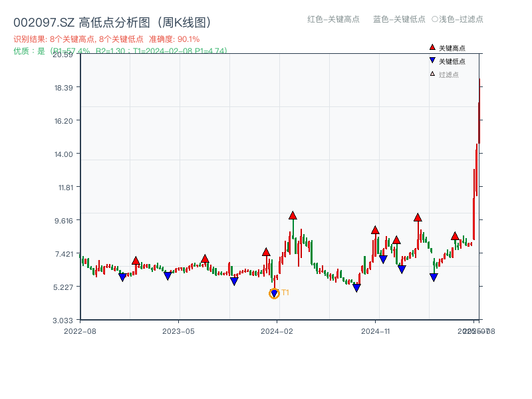Click the 浅色-过滤点 header note
532x399 pixels.
(x=458, y=19)
